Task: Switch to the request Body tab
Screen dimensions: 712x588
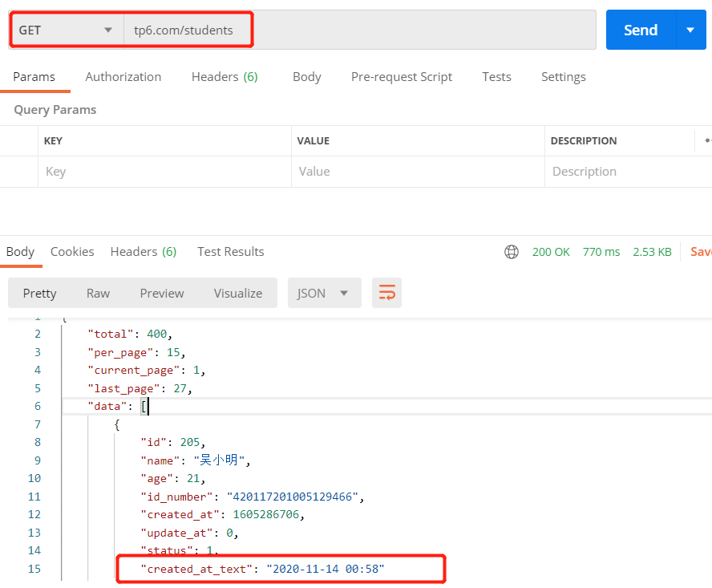Action: coord(307,77)
